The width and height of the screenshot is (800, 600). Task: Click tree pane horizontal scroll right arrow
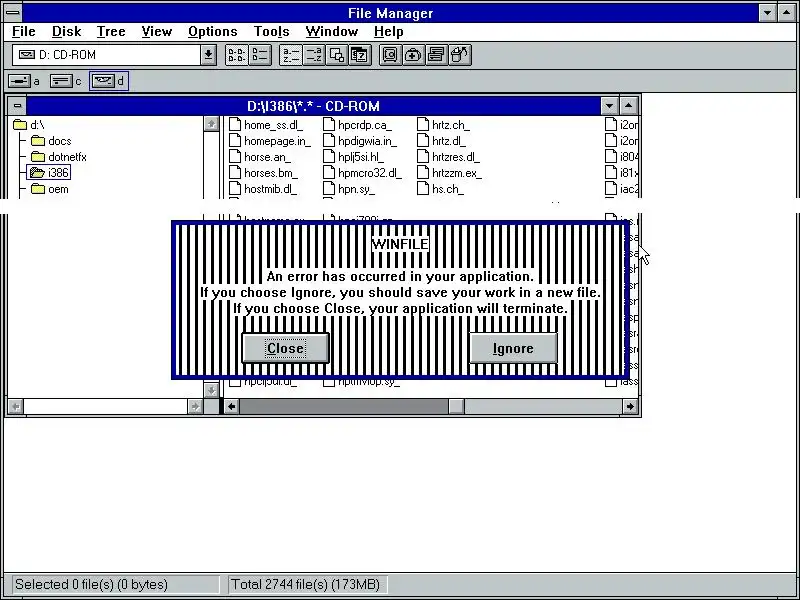[x=195, y=406]
